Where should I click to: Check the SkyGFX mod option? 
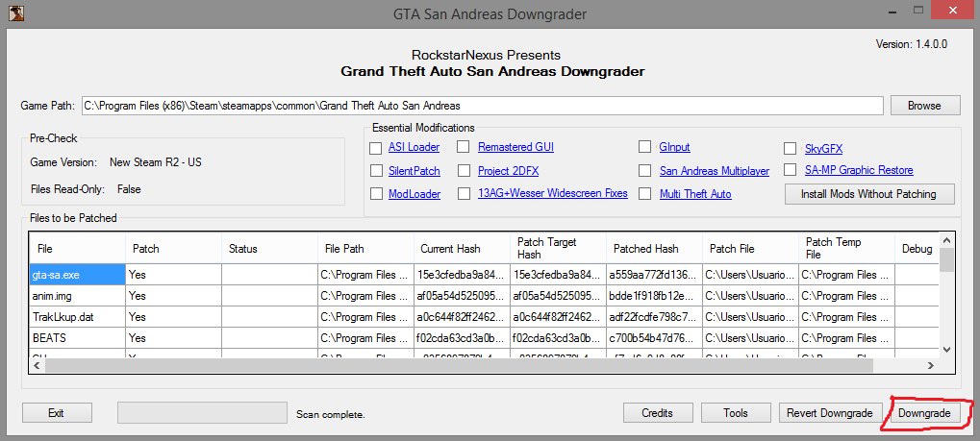pyautogui.click(x=790, y=148)
